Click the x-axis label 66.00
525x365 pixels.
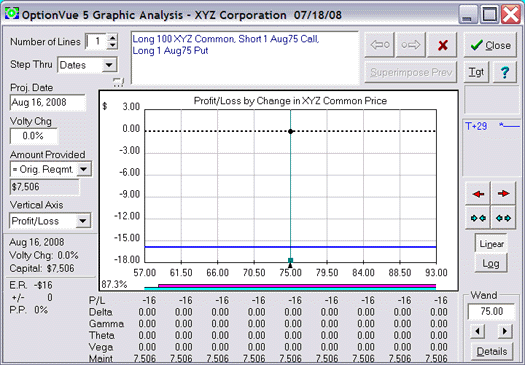tap(218, 273)
